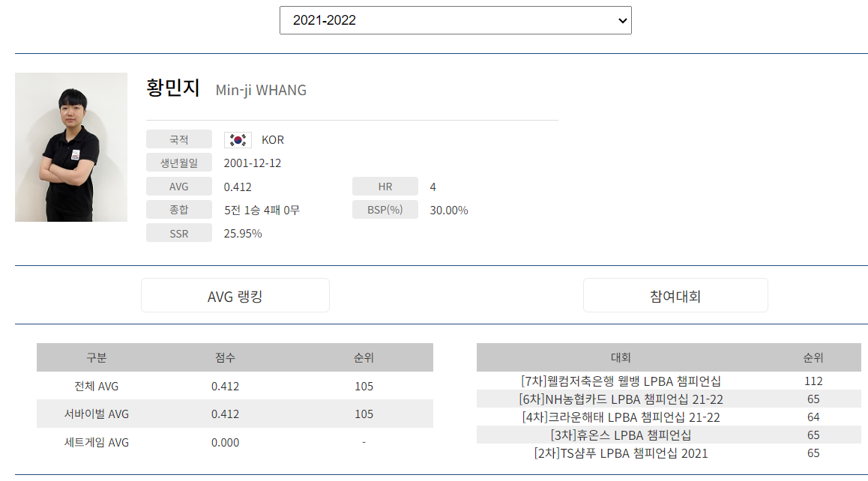Image resolution: width=868 pixels, height=481 pixels.
Task: Click the SSR stat label
Action: (178, 233)
